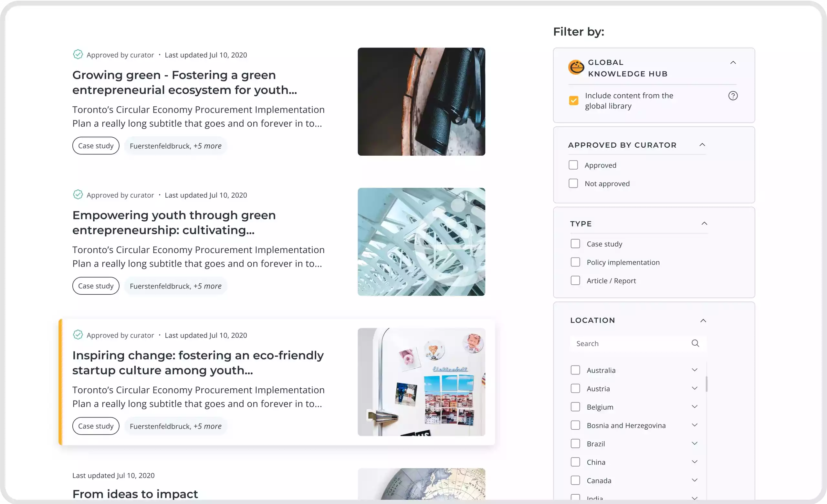The width and height of the screenshot is (827, 504).
Task: Enable the Include content from global library checkbox
Action: click(x=574, y=100)
